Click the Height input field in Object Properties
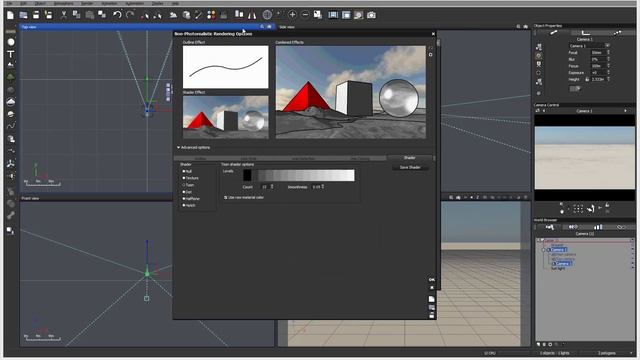The image size is (640, 360). (x=598, y=79)
